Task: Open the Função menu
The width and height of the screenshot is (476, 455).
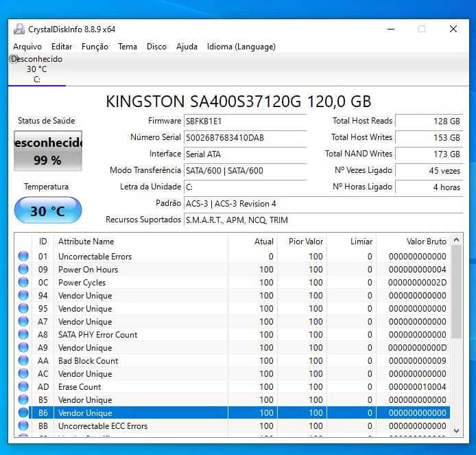Action: [95, 47]
